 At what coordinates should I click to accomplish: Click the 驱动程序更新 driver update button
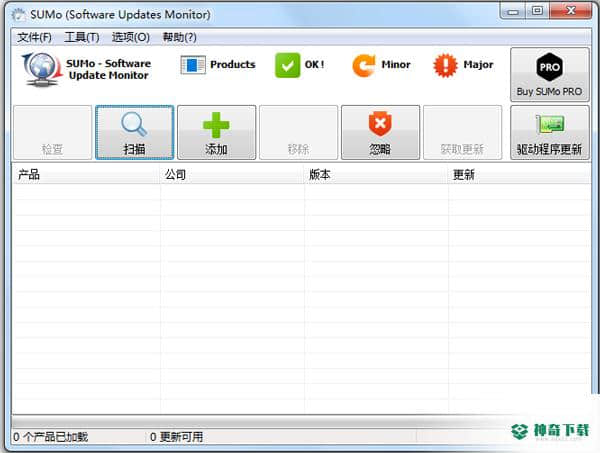click(x=549, y=132)
